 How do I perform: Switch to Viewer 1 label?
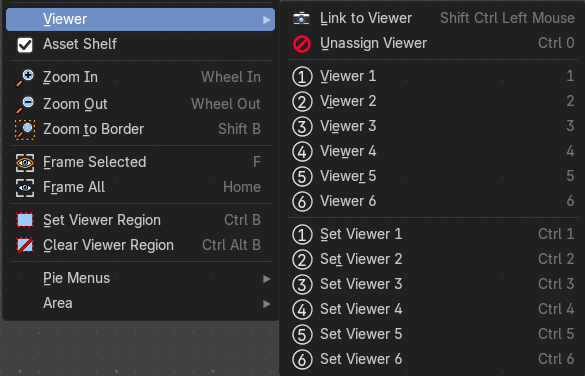(x=348, y=76)
